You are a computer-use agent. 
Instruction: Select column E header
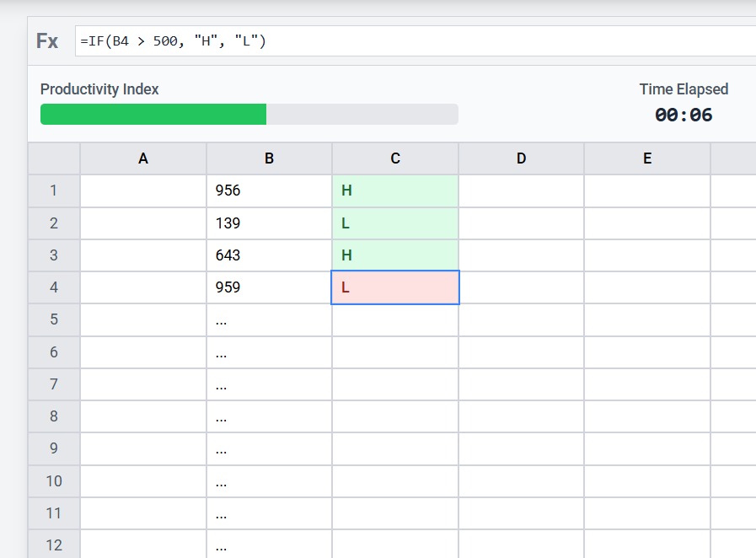click(x=646, y=158)
